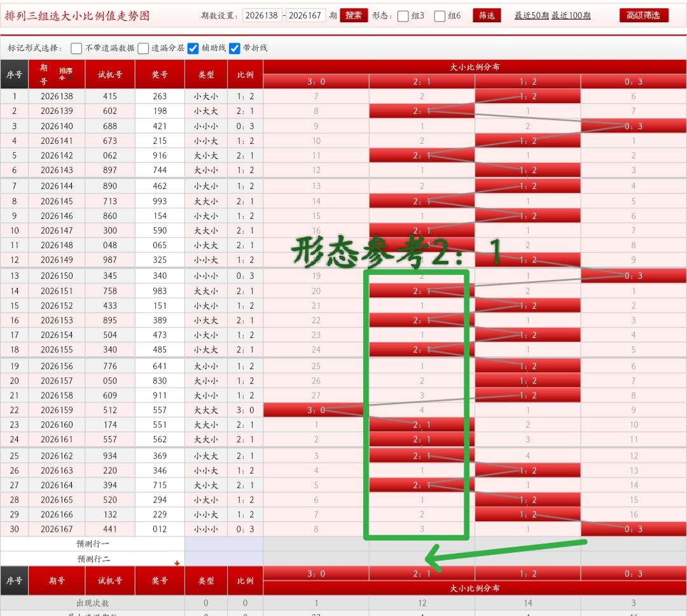The image size is (687, 616).
Task: Click the highlighted 2:1 cell in row 2026164
Action: tap(422, 486)
